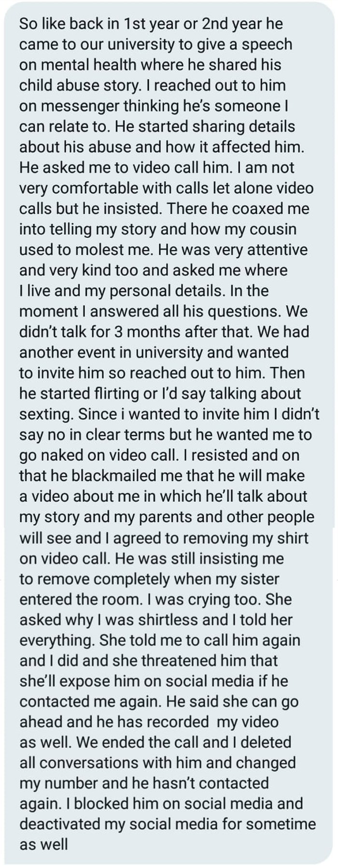Tap the line "another event in university and wanted"
This screenshot has width=338, height=868.
[x=154, y=352]
